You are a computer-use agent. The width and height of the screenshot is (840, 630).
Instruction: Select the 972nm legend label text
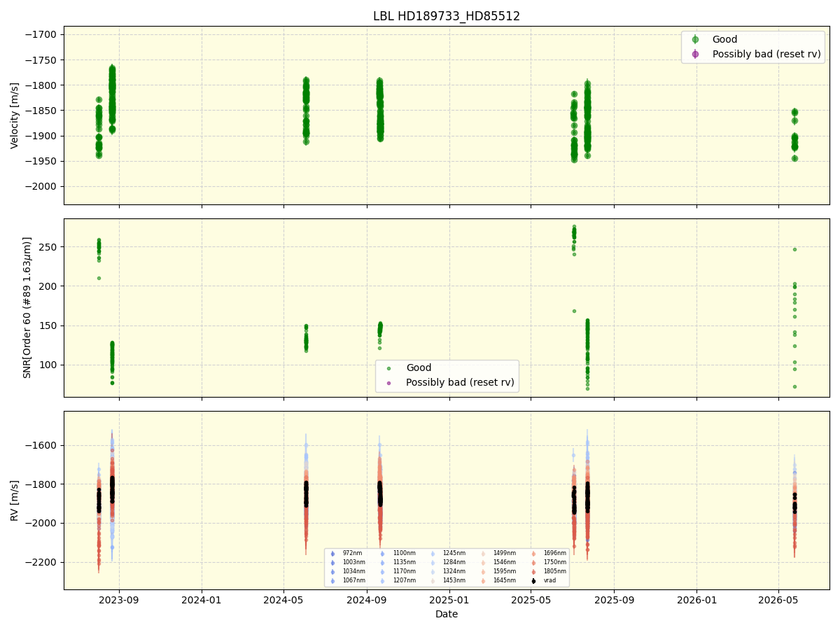352,553
